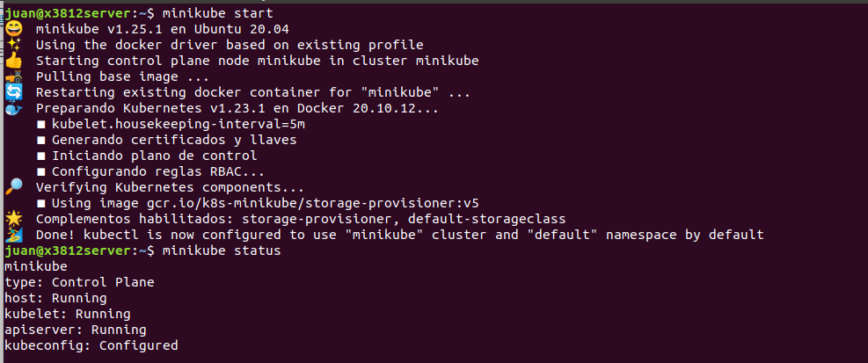Click the "minikube status" command text
868x363 pixels.
tap(213, 250)
